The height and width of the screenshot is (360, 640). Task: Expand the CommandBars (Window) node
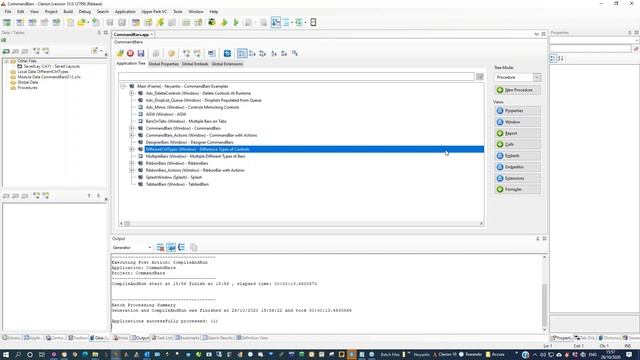click(x=132, y=128)
